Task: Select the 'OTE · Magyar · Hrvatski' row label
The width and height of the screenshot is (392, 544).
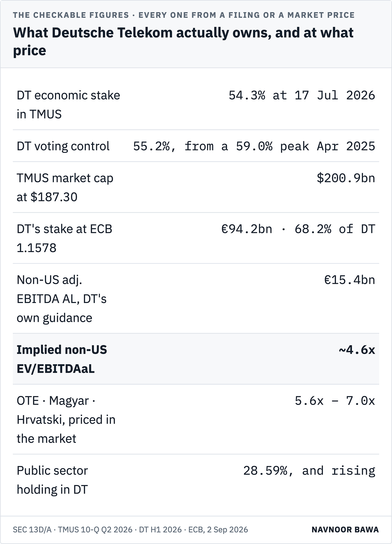Action: click(x=66, y=419)
